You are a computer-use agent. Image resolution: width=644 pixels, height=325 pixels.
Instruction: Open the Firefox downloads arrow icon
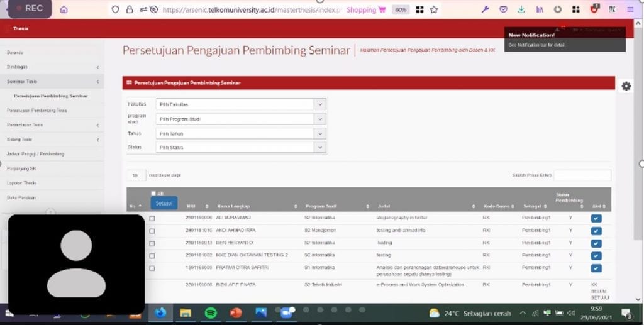pyautogui.click(x=521, y=9)
